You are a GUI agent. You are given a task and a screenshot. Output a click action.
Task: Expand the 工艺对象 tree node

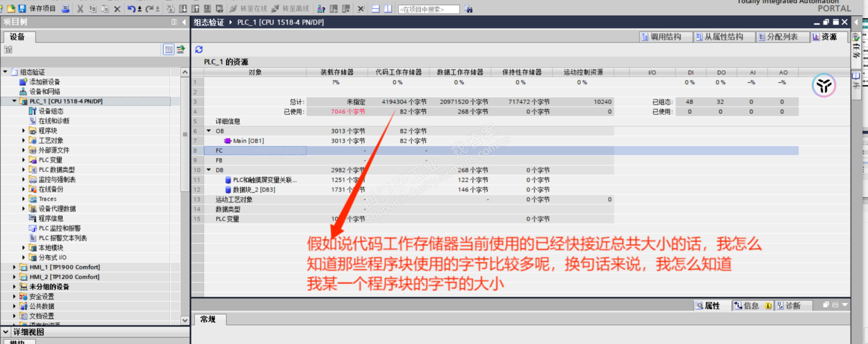[24, 140]
